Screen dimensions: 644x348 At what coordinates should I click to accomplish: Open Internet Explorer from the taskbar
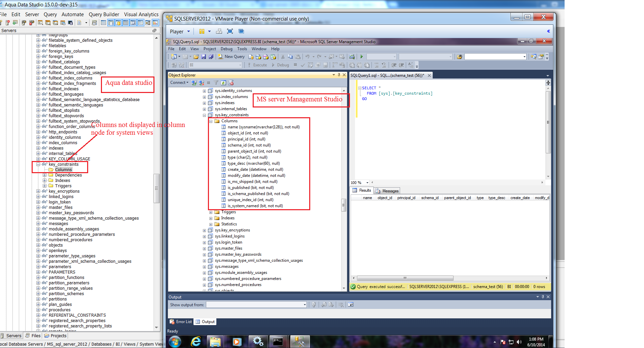(x=195, y=342)
